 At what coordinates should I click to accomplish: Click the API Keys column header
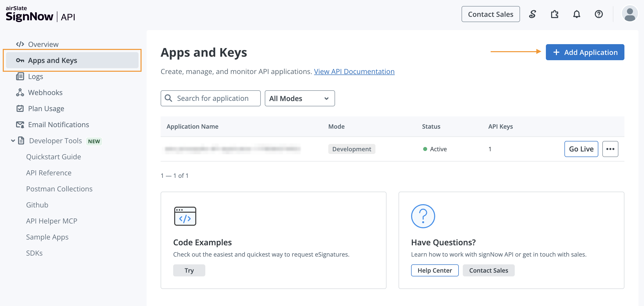[x=500, y=127]
